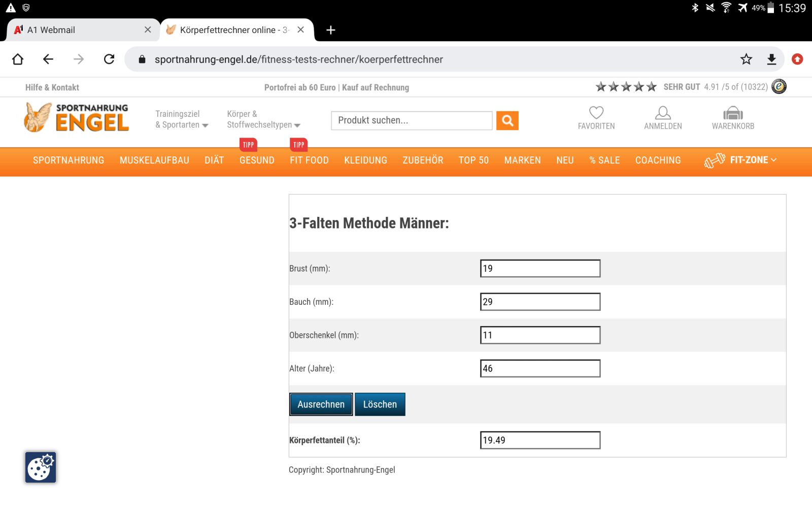
Task: Open the Warenkorb basket icon
Action: point(733,113)
